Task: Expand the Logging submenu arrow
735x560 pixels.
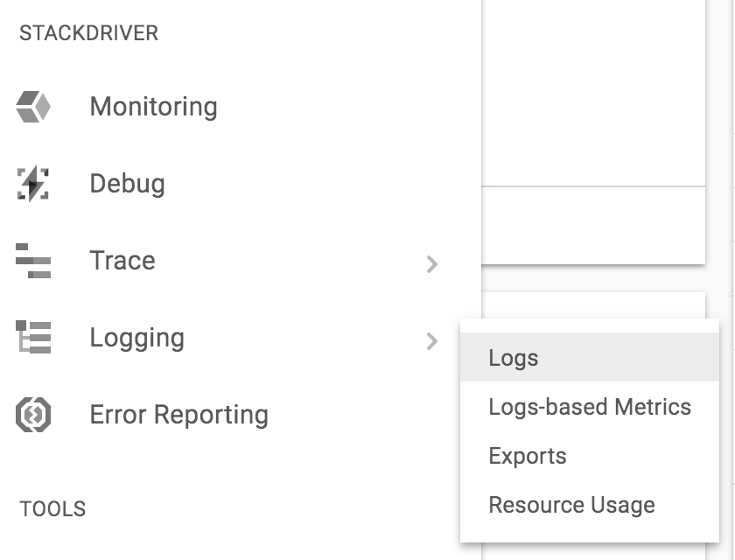Action: pos(431,340)
